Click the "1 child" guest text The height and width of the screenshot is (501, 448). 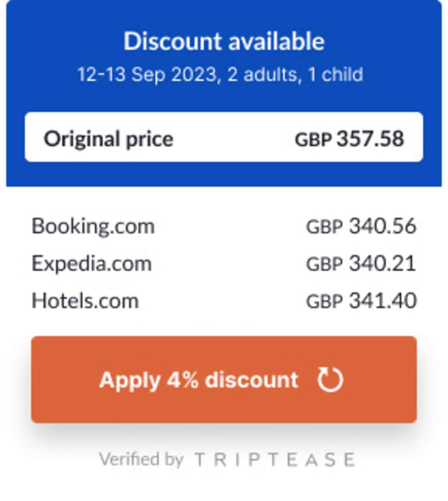click(x=336, y=74)
